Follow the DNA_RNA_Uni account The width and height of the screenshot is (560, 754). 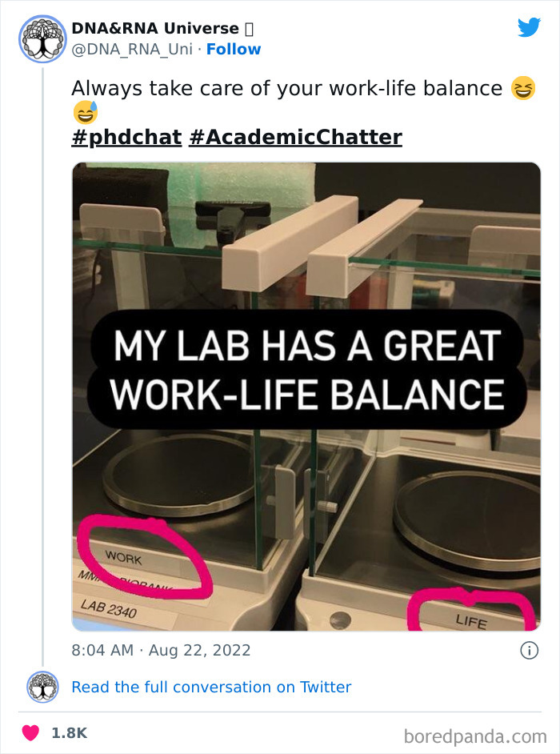pos(234,50)
